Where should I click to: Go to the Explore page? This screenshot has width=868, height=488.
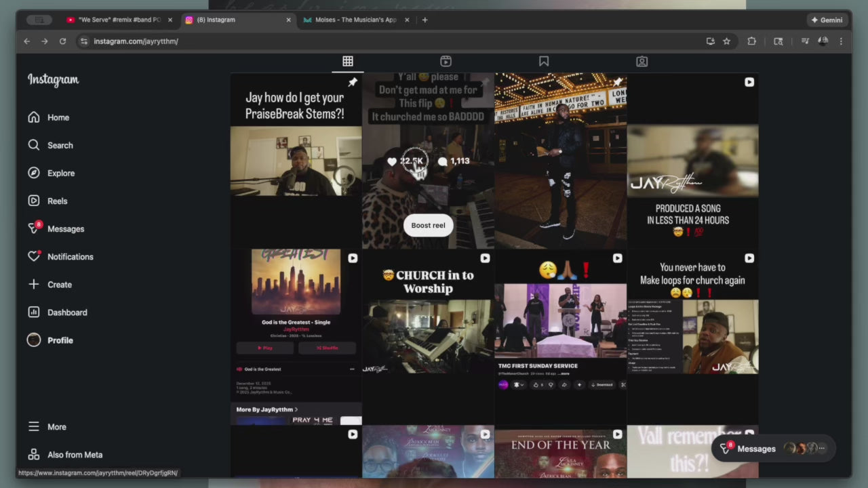(60, 173)
